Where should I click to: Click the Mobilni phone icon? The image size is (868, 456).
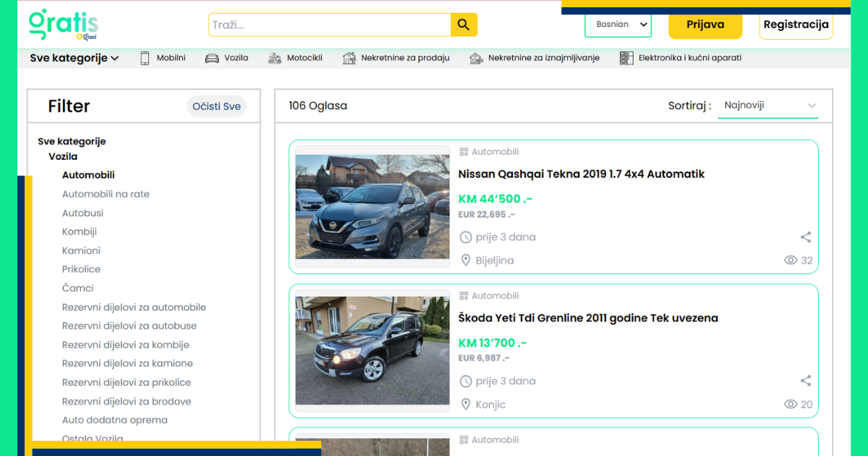tap(145, 58)
